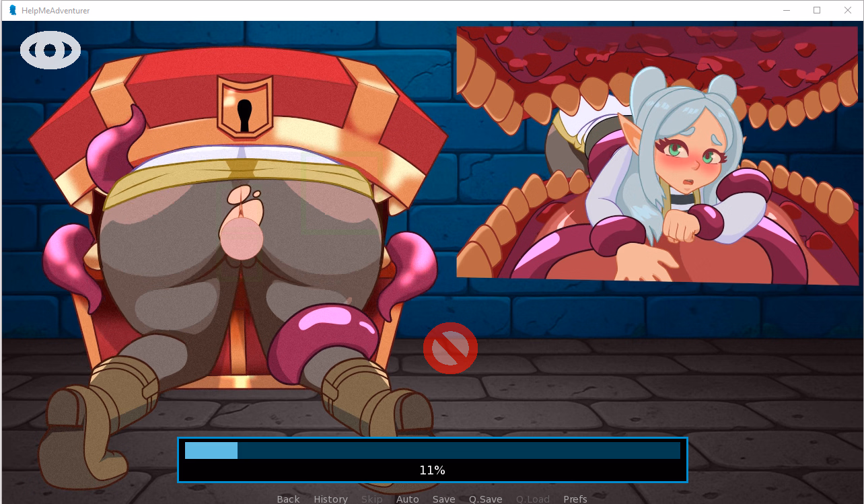This screenshot has width=864, height=504.
Task: Go Back using the bottom menu
Action: point(288,499)
